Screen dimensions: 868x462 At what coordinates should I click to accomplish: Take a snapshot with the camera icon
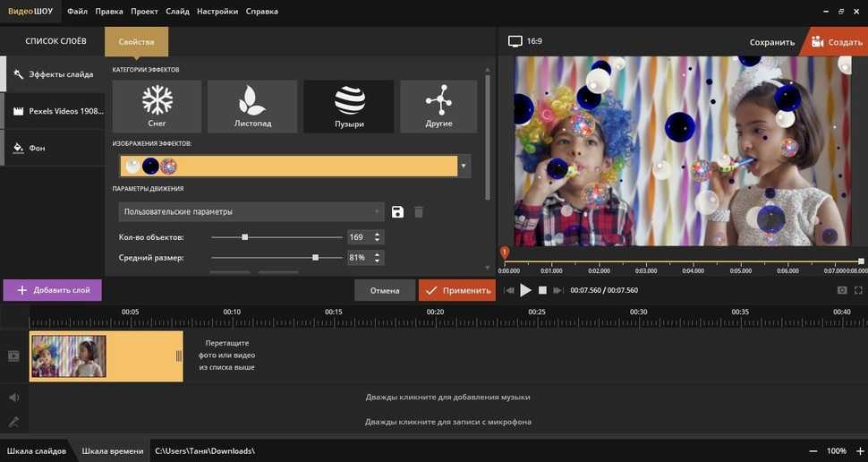coord(842,290)
